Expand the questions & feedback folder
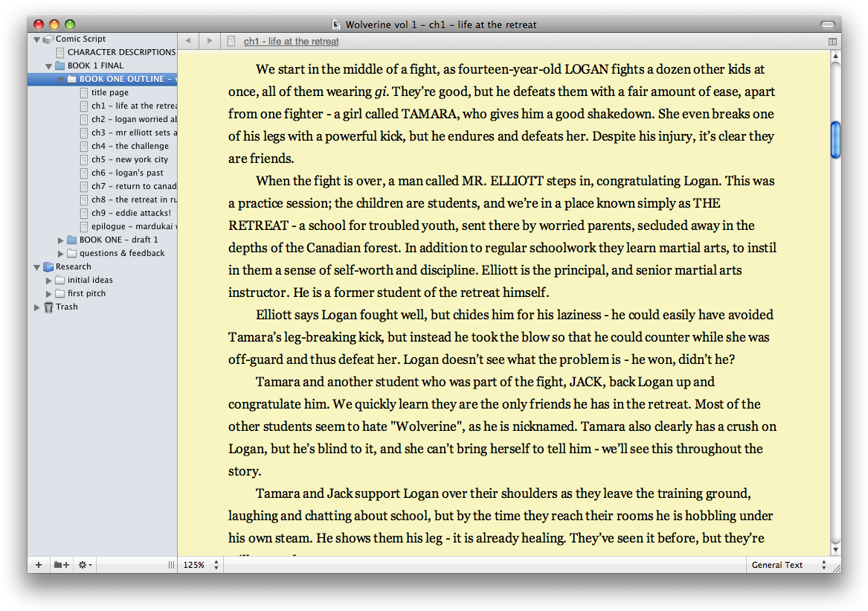Viewport: 868px width, 611px height. (60, 252)
